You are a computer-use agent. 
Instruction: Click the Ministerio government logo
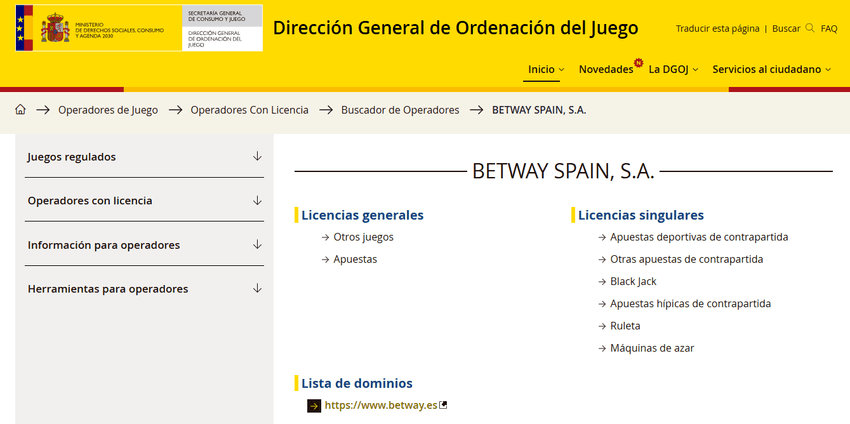(99, 28)
